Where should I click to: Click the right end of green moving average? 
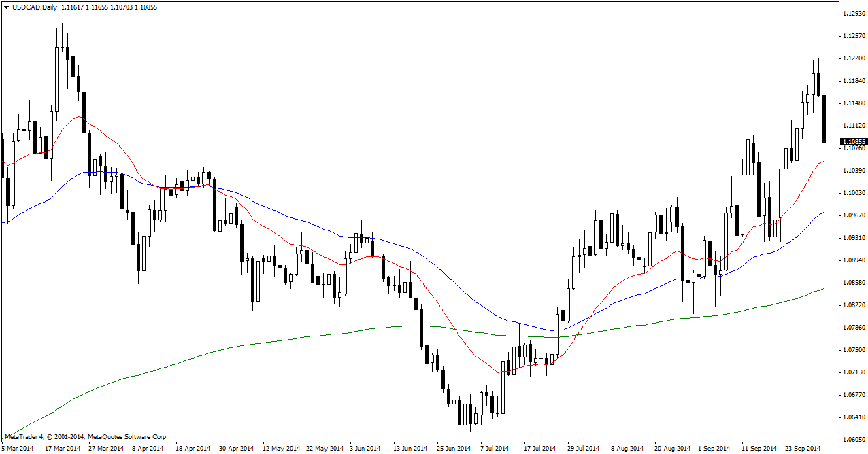822,289
